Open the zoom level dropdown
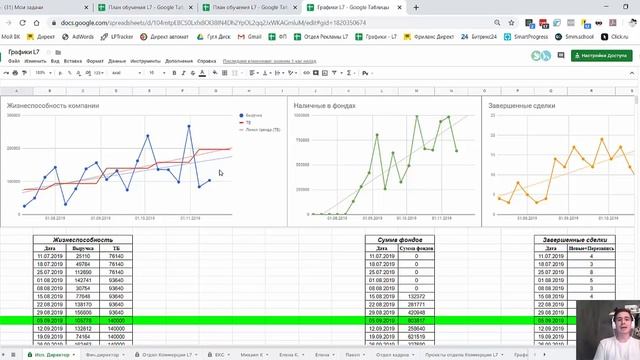The image size is (640, 360). coord(43,73)
